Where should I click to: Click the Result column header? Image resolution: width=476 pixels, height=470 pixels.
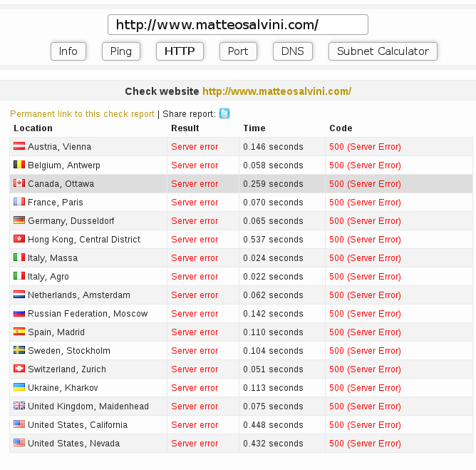click(x=185, y=128)
